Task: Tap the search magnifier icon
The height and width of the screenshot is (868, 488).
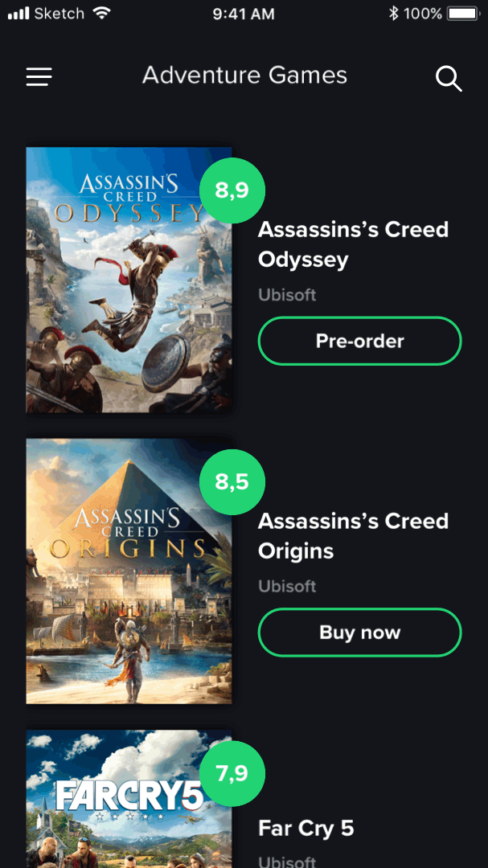Action: pyautogui.click(x=449, y=78)
